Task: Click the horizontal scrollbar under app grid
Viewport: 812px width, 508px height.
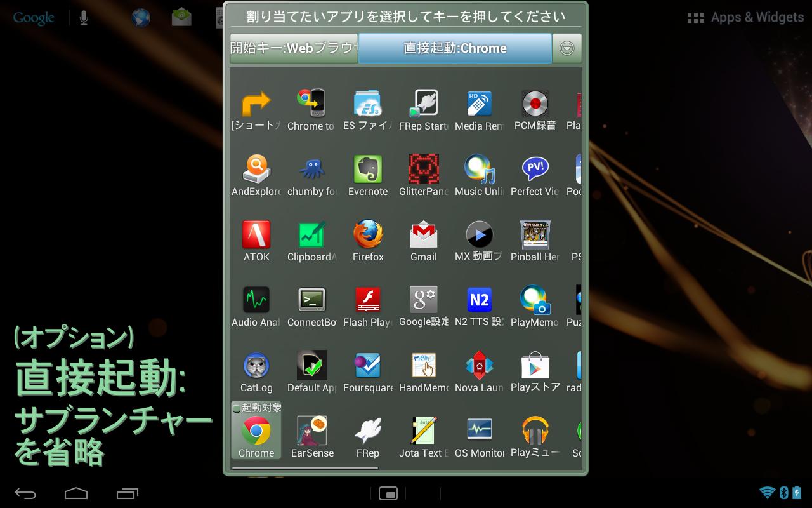Action: [x=305, y=469]
